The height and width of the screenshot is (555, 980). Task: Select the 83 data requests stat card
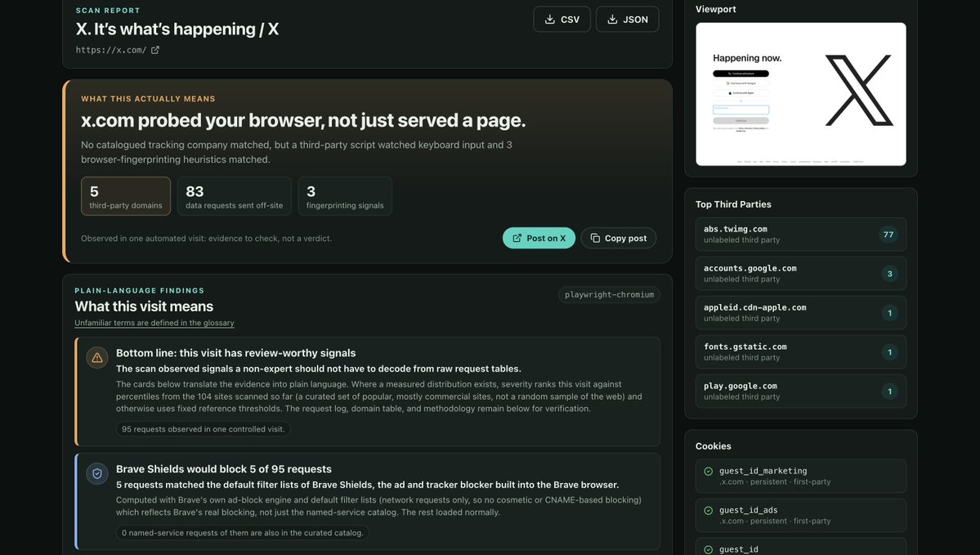pyautogui.click(x=235, y=196)
